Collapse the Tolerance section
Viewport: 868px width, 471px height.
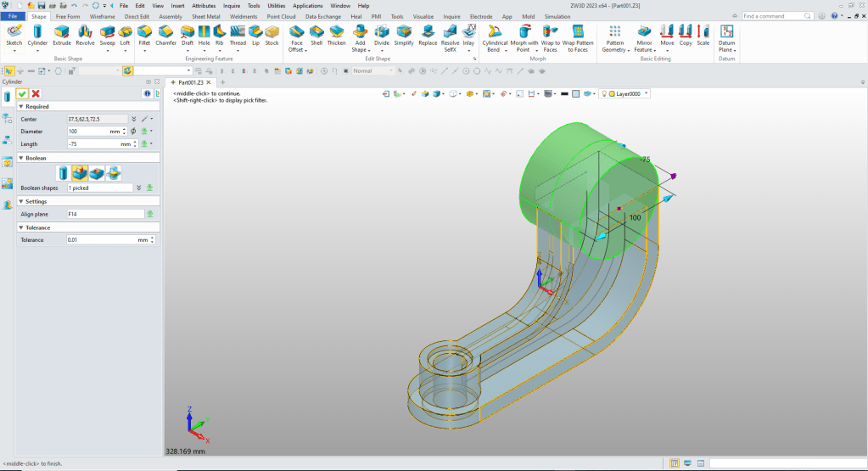click(20, 227)
